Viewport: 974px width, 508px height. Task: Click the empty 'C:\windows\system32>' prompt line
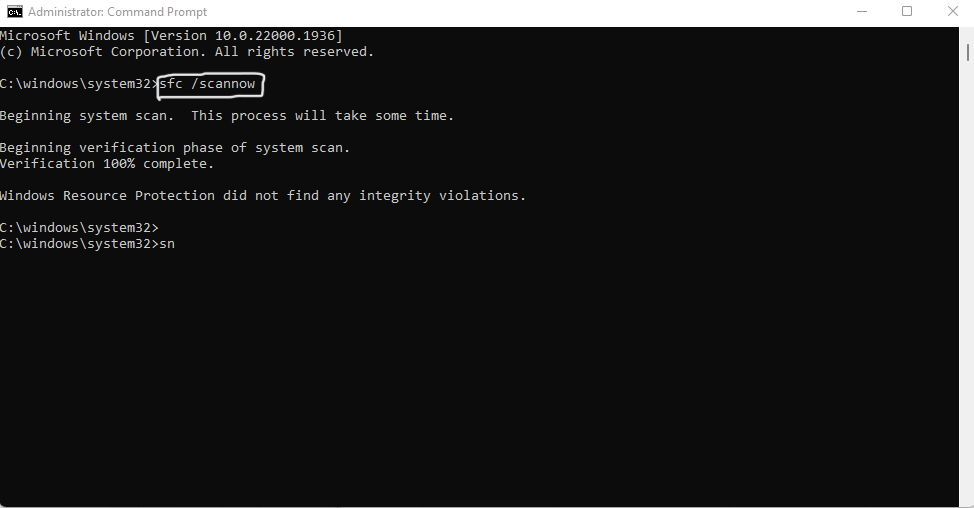[79, 228]
